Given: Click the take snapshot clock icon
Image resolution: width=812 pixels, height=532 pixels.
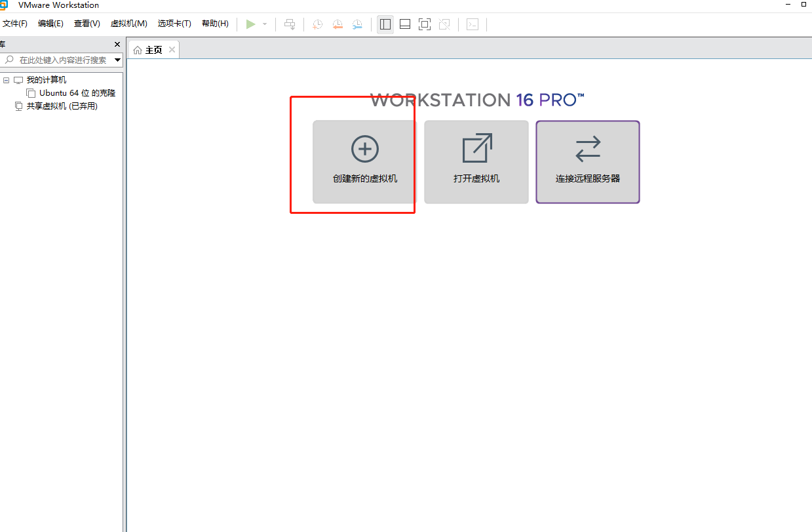Looking at the screenshot, I should 317,24.
